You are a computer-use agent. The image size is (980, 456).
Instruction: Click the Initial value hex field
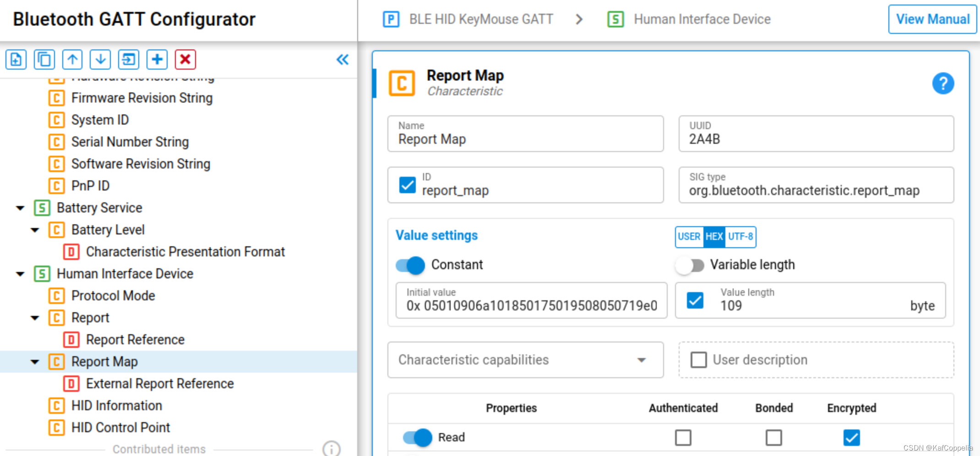(x=531, y=300)
